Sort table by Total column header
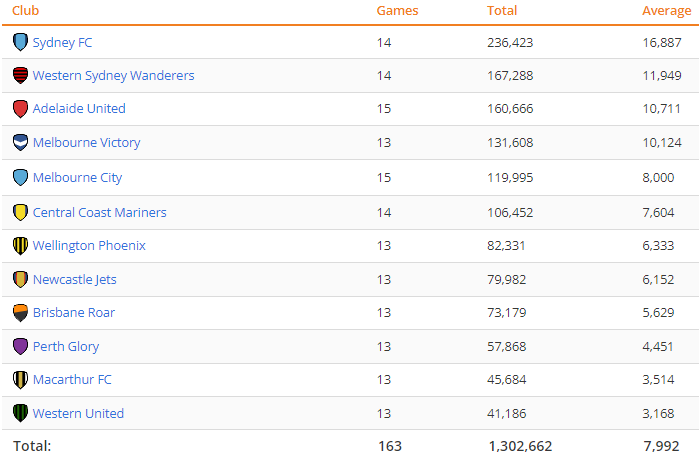 [501, 11]
